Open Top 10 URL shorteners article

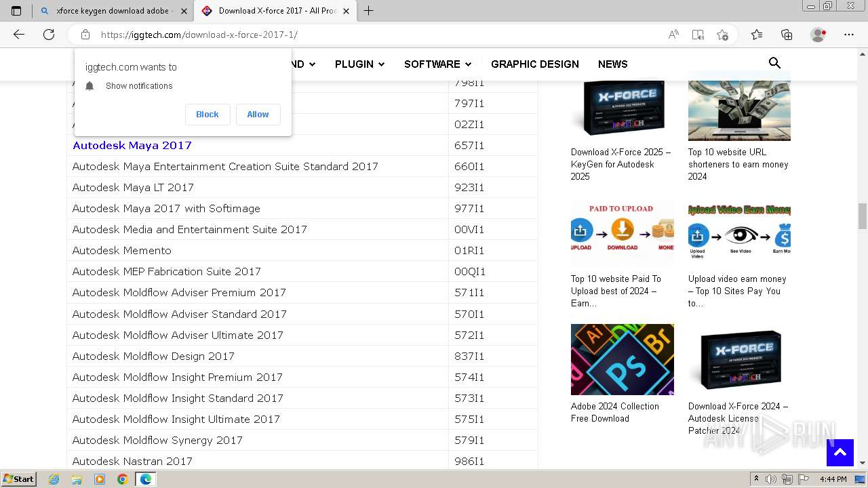[738, 164]
